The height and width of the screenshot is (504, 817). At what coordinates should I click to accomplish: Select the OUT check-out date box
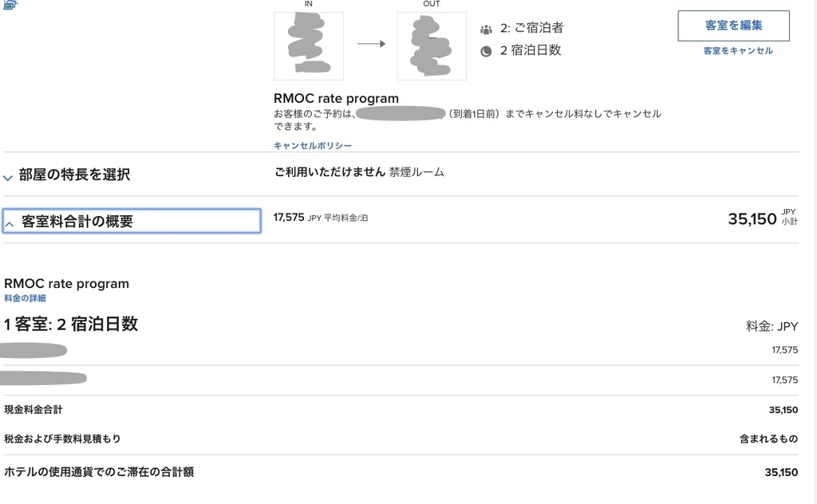tap(432, 45)
